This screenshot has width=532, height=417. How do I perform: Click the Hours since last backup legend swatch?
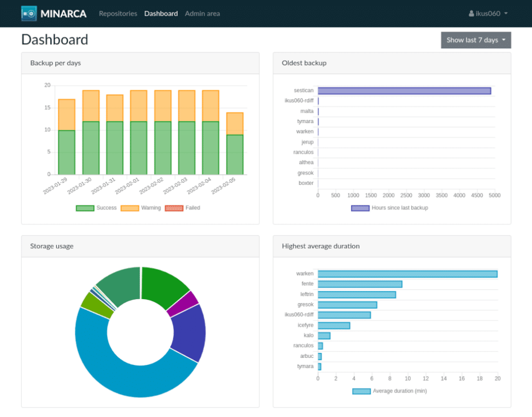(x=359, y=208)
